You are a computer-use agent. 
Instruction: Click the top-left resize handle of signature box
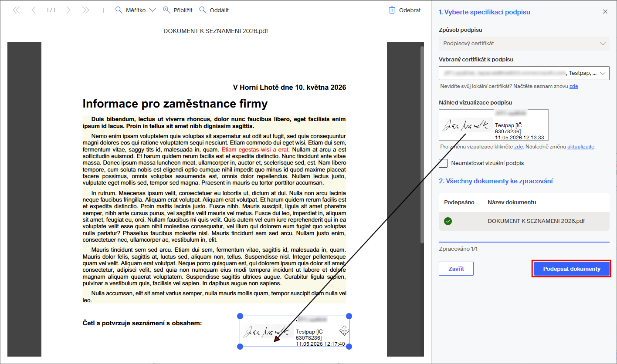point(240,316)
